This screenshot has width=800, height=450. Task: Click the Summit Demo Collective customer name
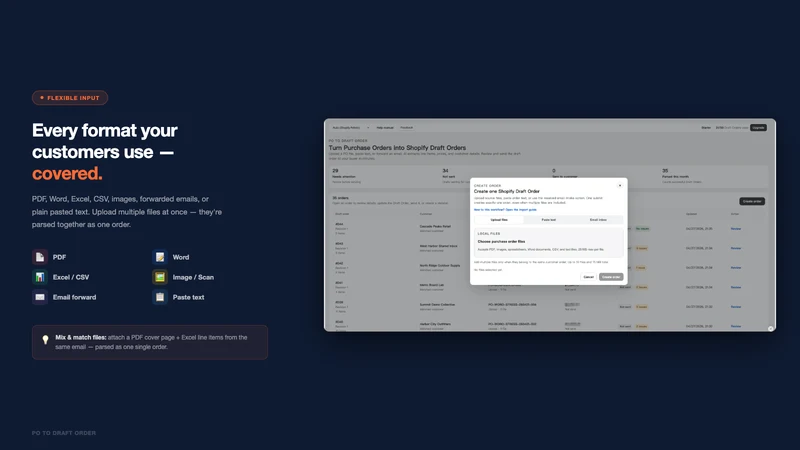click(437, 305)
